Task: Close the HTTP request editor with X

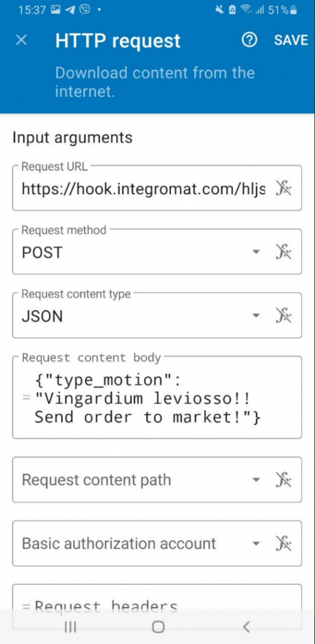Action: point(21,40)
